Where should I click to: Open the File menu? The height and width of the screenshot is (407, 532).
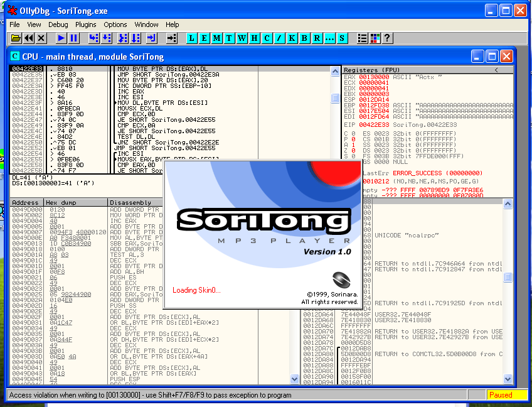(x=14, y=24)
